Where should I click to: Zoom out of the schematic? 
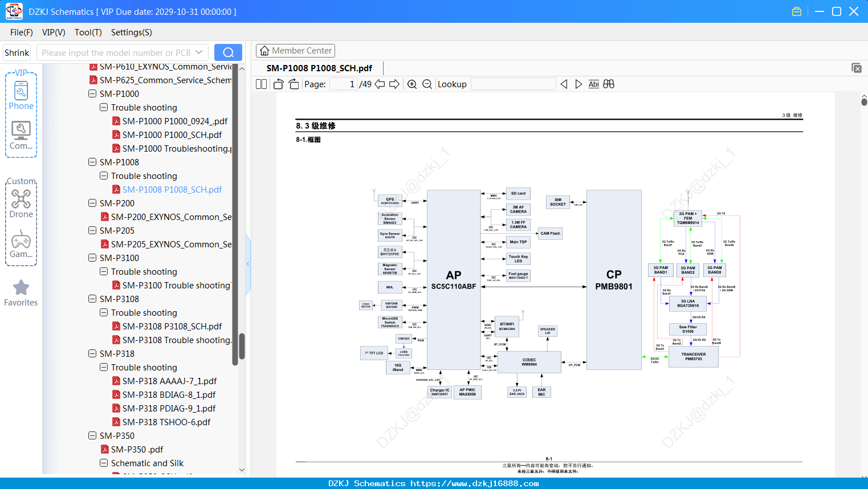tap(427, 84)
